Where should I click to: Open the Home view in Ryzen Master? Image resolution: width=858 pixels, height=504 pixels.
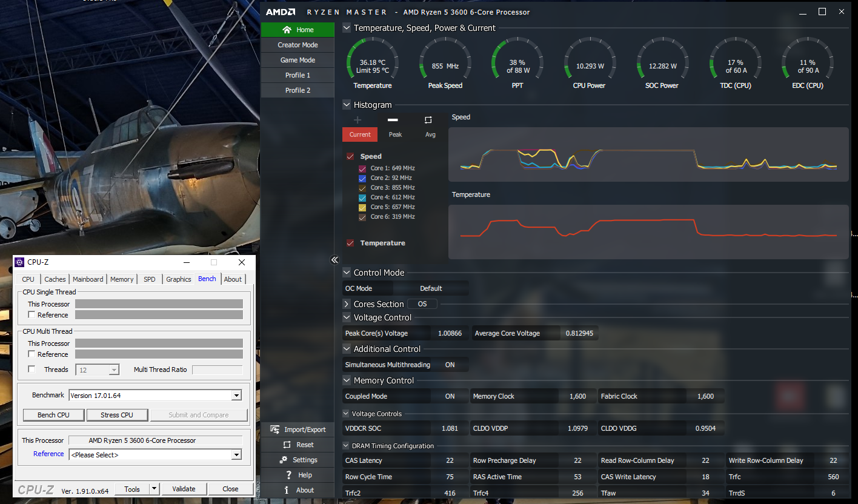tap(298, 30)
